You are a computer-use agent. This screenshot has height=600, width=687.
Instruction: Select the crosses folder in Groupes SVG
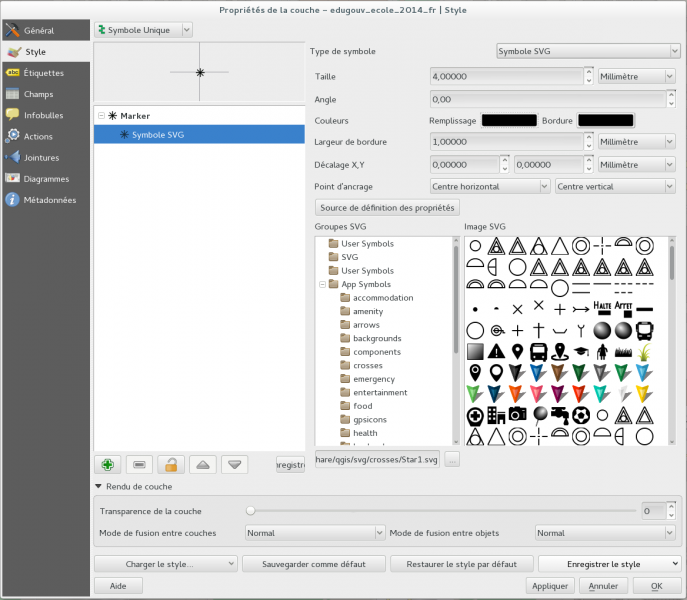367,366
